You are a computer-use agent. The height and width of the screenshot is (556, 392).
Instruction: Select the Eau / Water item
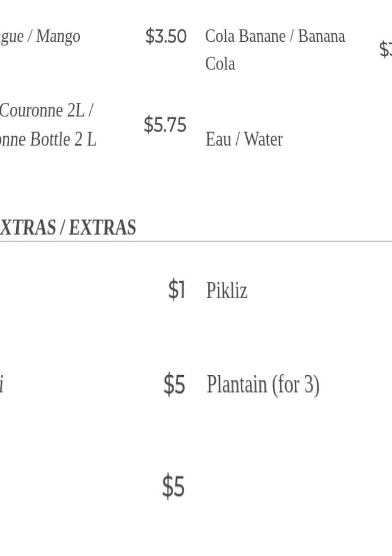[x=244, y=139]
